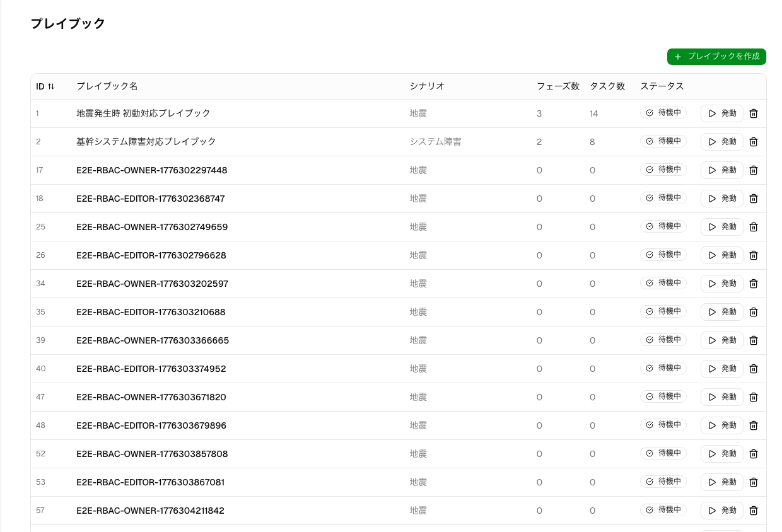Click task count 14 cell

(594, 113)
